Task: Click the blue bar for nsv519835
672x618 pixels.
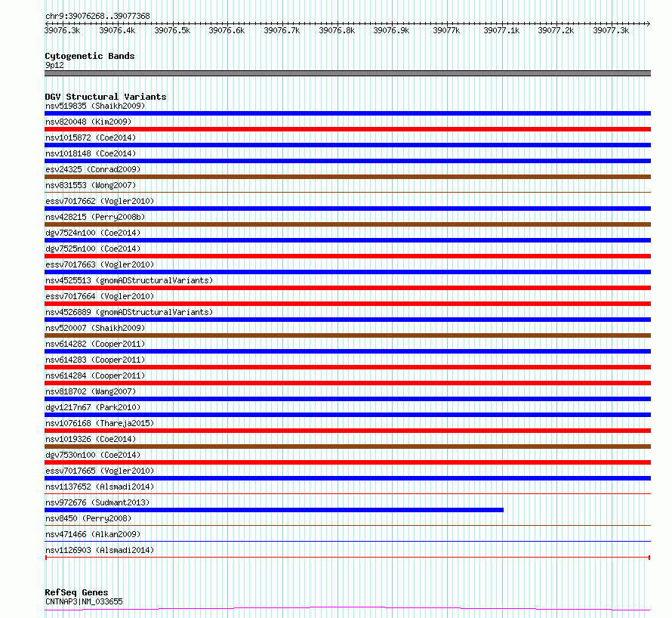Action: click(347, 113)
